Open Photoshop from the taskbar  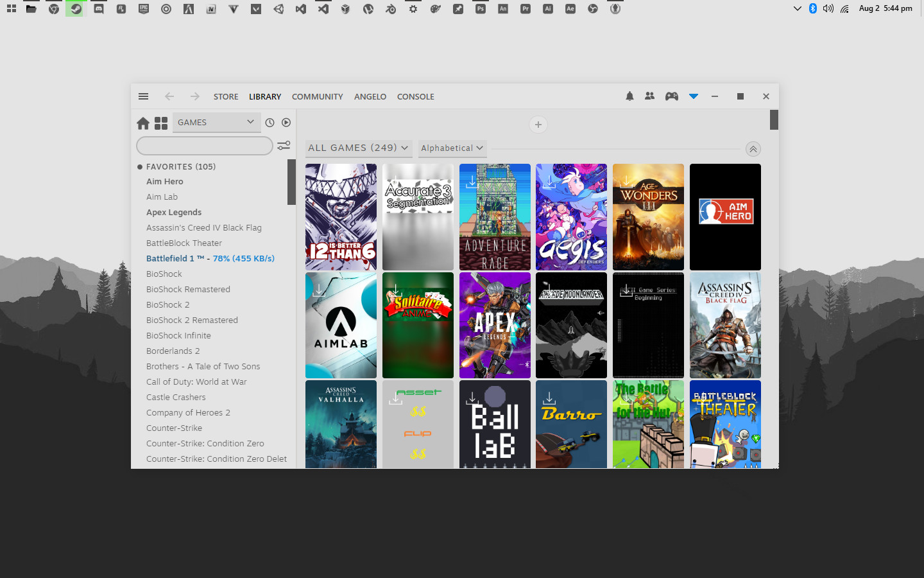481,9
